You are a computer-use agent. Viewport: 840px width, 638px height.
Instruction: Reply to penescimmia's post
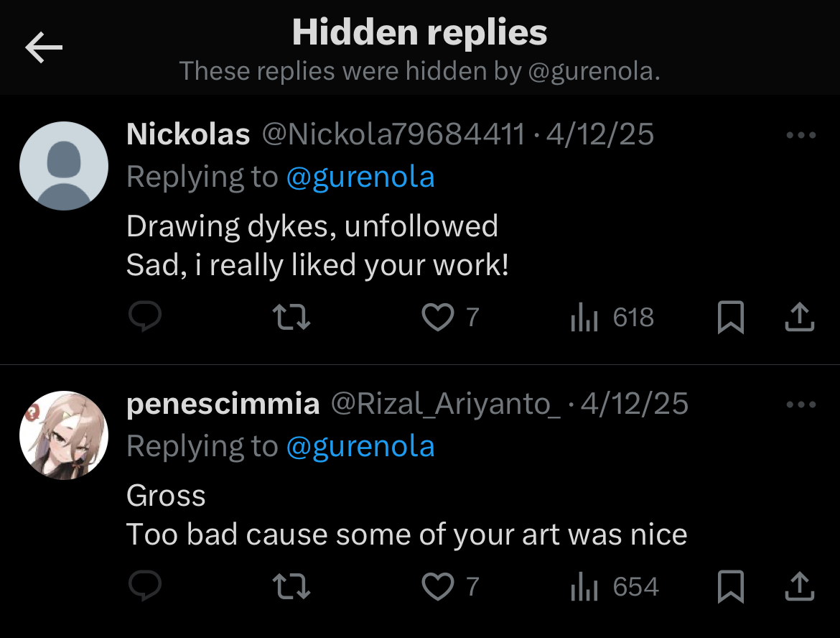pos(144,587)
